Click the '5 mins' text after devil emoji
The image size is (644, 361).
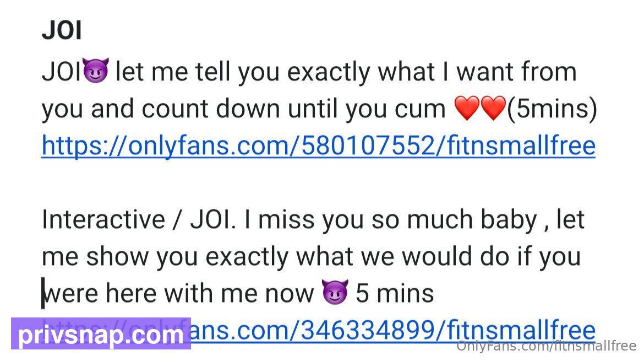tap(394, 293)
